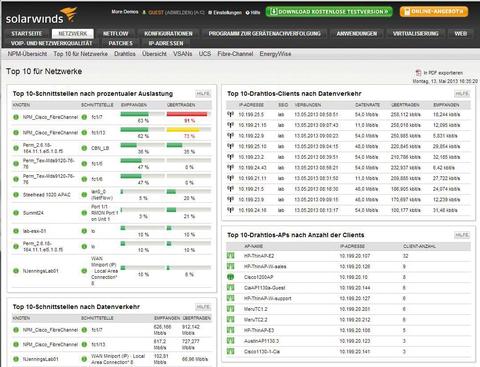Open the NETFLOW tab
Screen dimensions: 480x367
pyautogui.click(x=116, y=34)
